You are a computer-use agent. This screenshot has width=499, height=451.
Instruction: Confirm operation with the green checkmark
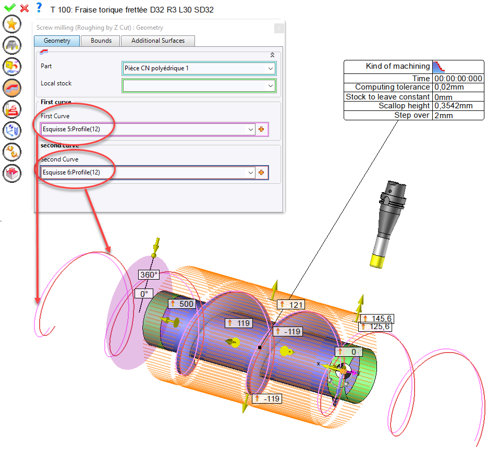click(10, 7)
